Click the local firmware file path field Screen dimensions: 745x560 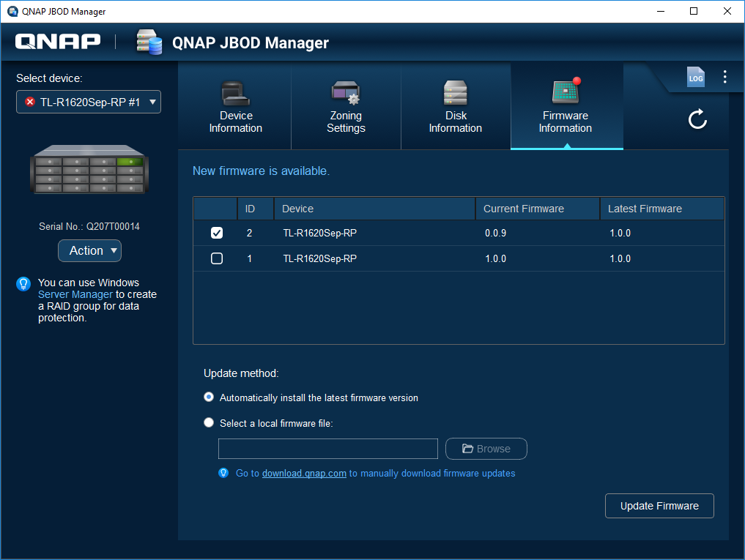pyautogui.click(x=328, y=449)
